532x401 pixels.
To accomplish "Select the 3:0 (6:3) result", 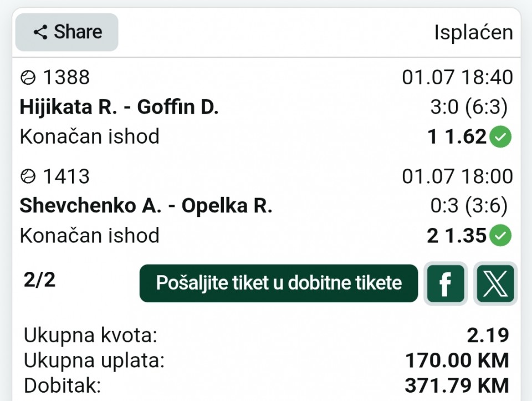I will point(469,107).
